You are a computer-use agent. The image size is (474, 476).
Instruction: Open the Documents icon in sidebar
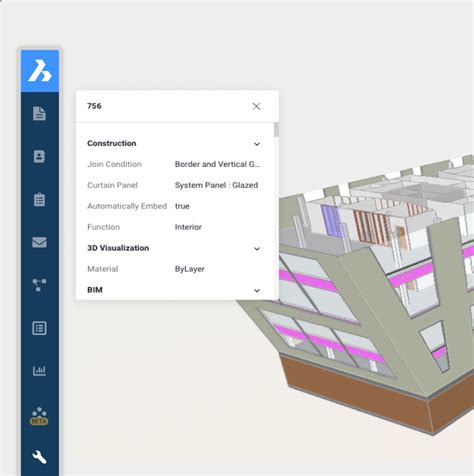coord(39,113)
